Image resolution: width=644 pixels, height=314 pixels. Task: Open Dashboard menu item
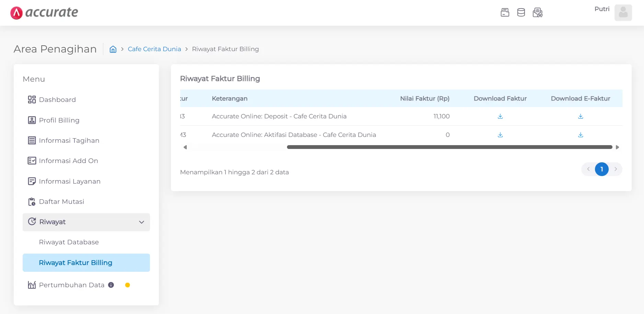tap(86, 100)
